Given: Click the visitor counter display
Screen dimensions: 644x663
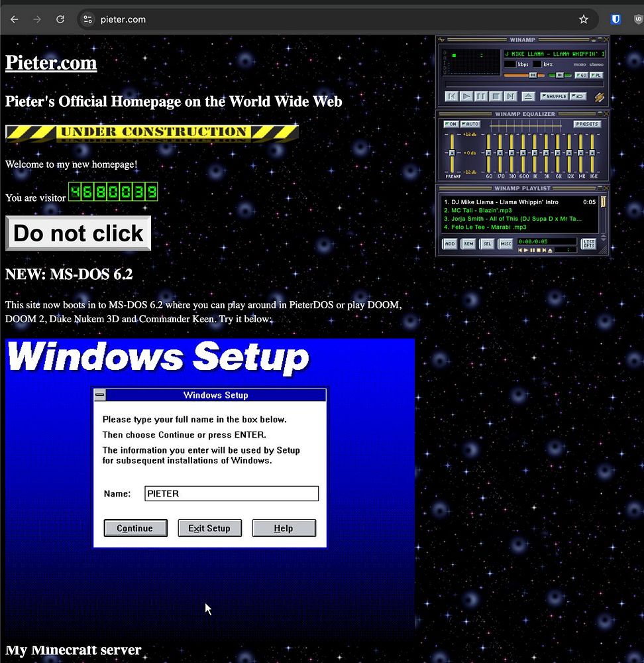Looking at the screenshot, I should (x=113, y=192).
